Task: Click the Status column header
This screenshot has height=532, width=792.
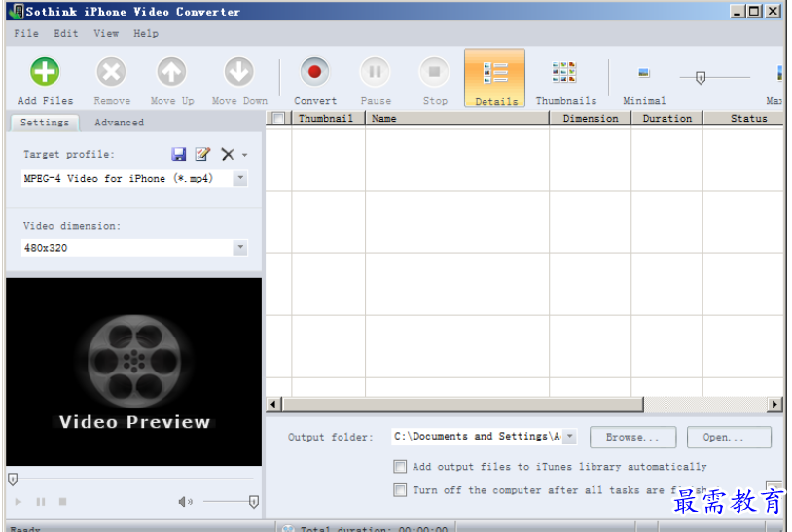Action: [x=743, y=118]
